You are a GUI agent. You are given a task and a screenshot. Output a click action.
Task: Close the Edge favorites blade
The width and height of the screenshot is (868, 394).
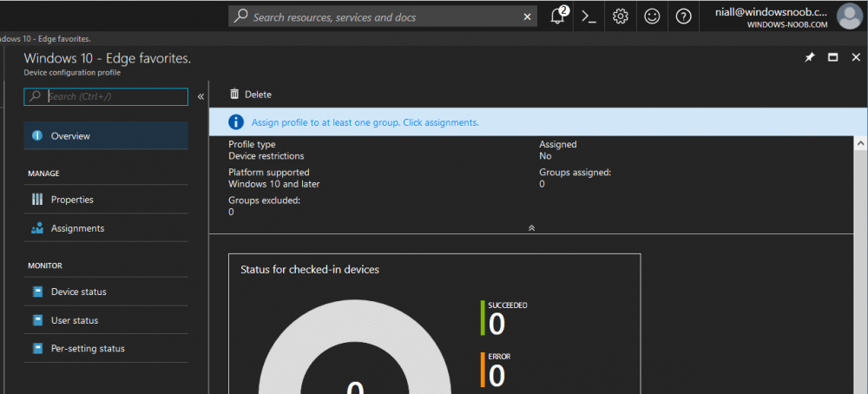pyautogui.click(x=856, y=57)
